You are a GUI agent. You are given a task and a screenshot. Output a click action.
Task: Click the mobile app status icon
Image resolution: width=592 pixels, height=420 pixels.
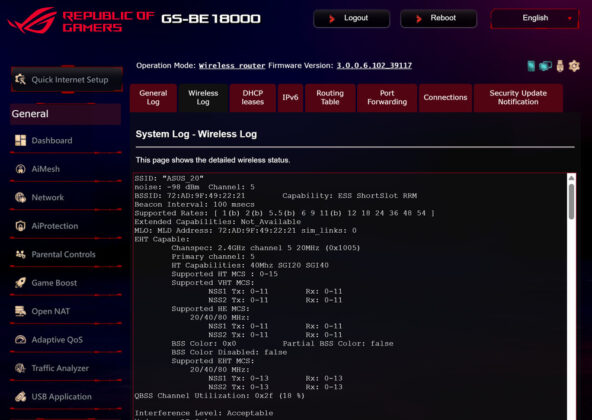531,66
